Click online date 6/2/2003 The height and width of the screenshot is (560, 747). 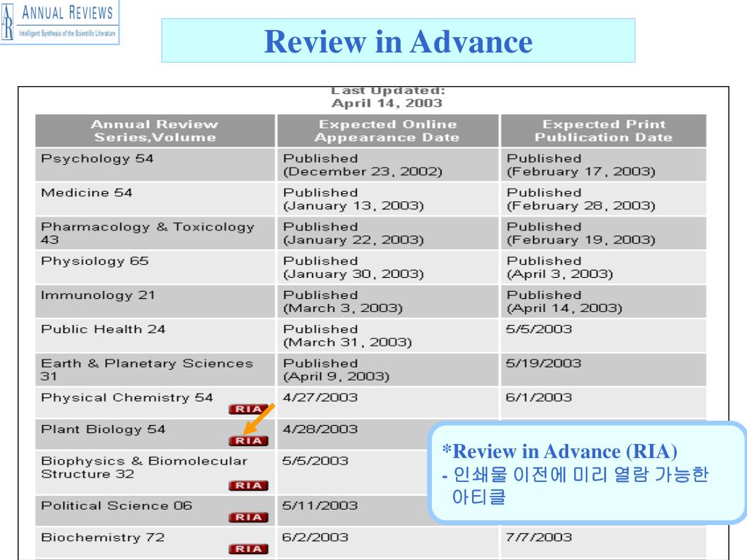click(315, 537)
